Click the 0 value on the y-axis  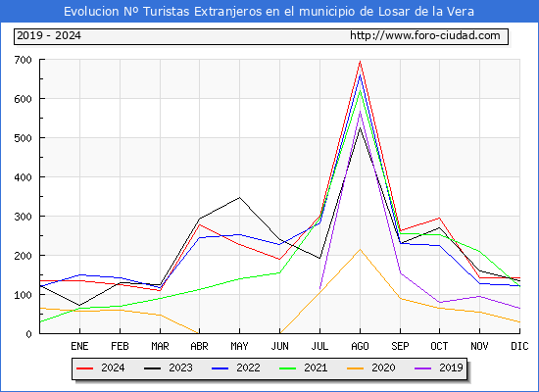[28, 334]
